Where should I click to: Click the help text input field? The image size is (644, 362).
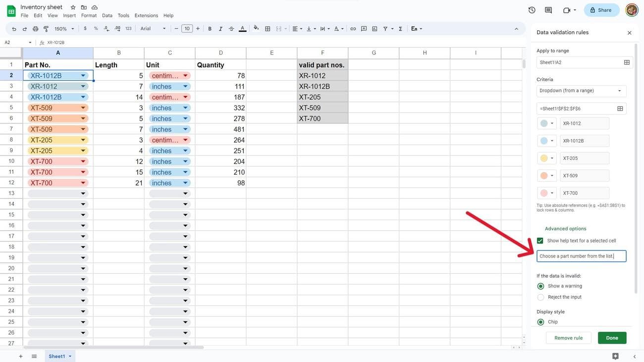pyautogui.click(x=581, y=256)
